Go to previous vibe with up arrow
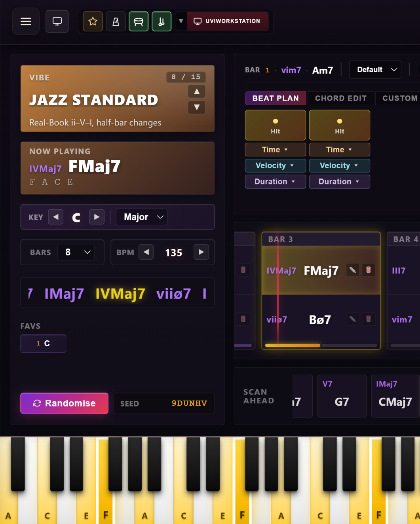420x524 pixels. [x=197, y=92]
